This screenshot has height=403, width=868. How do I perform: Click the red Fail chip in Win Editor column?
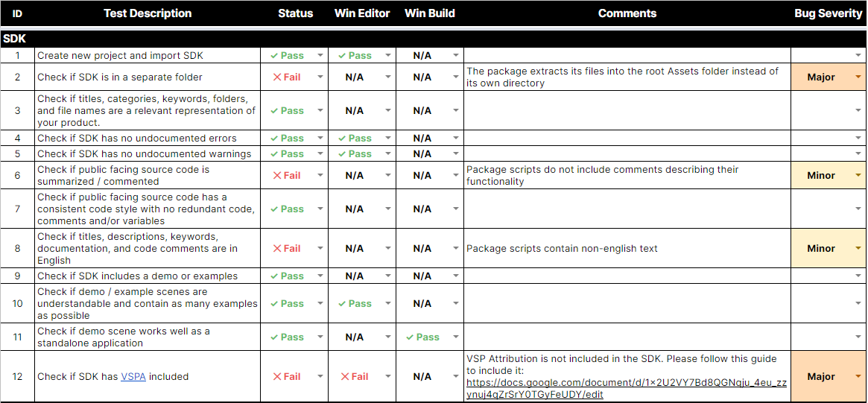point(355,377)
